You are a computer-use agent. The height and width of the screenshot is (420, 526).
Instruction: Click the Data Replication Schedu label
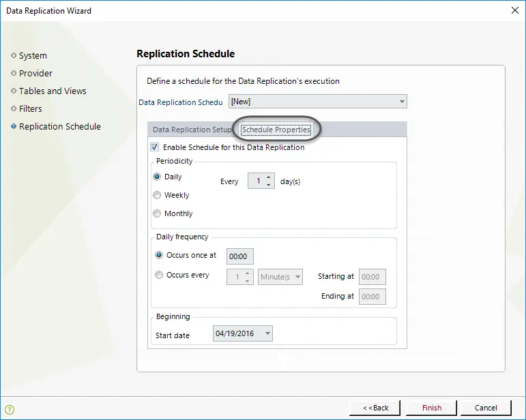(181, 102)
